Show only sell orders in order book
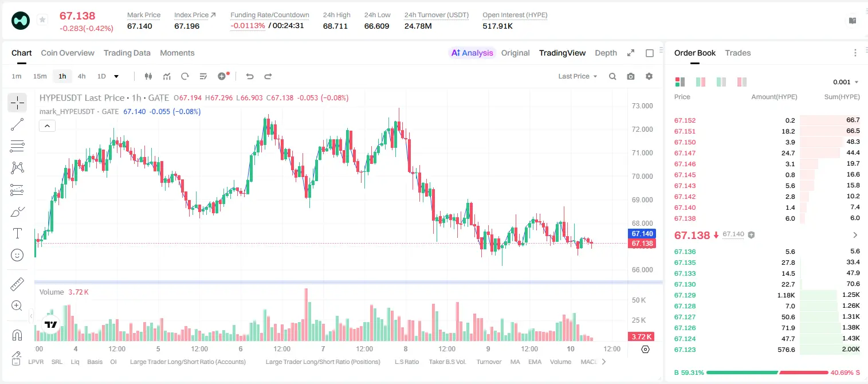 click(742, 82)
